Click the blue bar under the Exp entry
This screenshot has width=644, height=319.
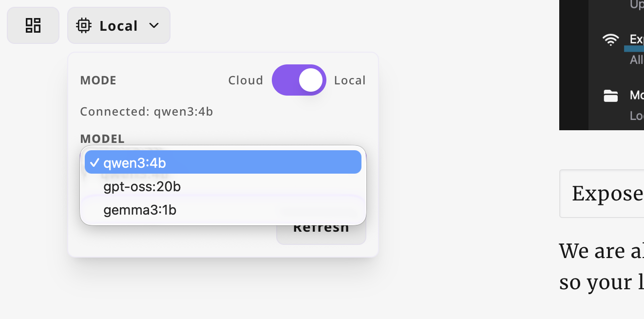pos(634,49)
